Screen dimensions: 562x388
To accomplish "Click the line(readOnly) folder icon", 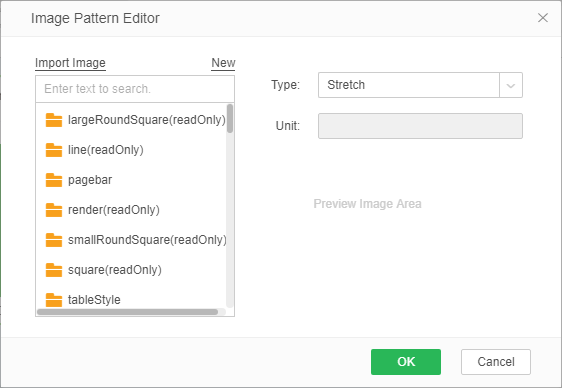I will [54, 150].
